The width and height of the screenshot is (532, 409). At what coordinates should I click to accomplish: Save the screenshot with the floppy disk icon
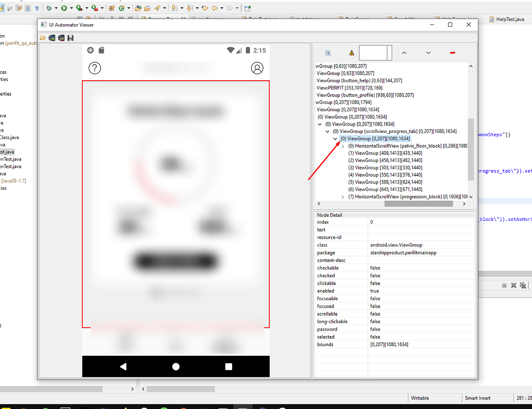coord(70,38)
